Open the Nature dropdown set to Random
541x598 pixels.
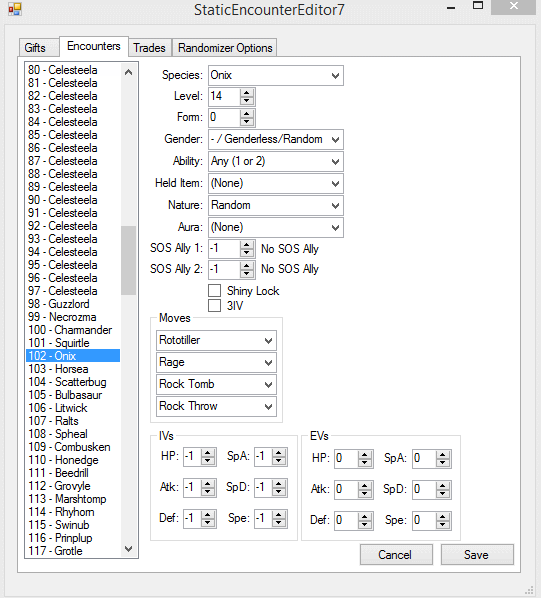pyautogui.click(x=276, y=206)
